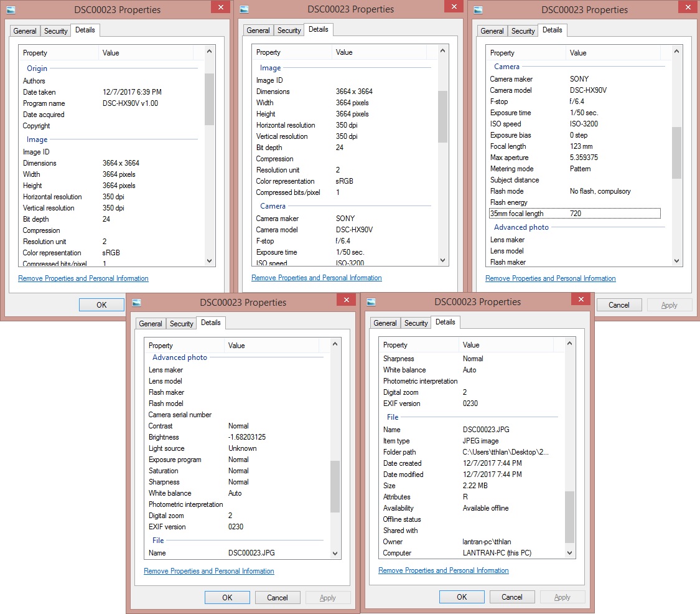The image size is (700, 614).
Task: Click title bar image icon of dialog showing Origin section
Action: (11, 9)
